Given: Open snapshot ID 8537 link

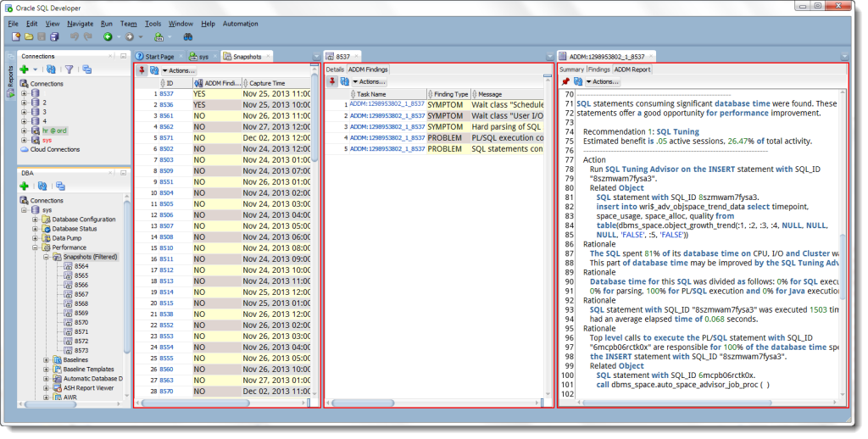Looking at the screenshot, I should [x=167, y=93].
